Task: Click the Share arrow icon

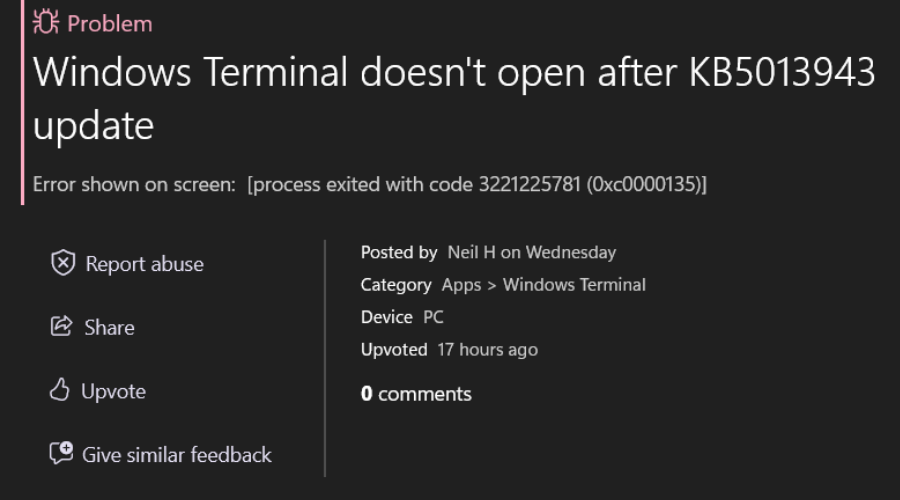Action: coord(62,327)
